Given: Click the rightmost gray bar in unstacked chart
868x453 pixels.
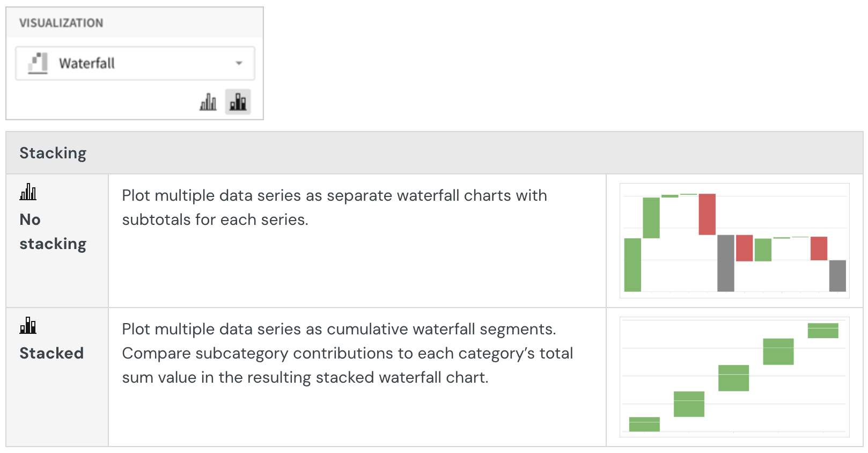Looking at the screenshot, I should coord(837,276).
